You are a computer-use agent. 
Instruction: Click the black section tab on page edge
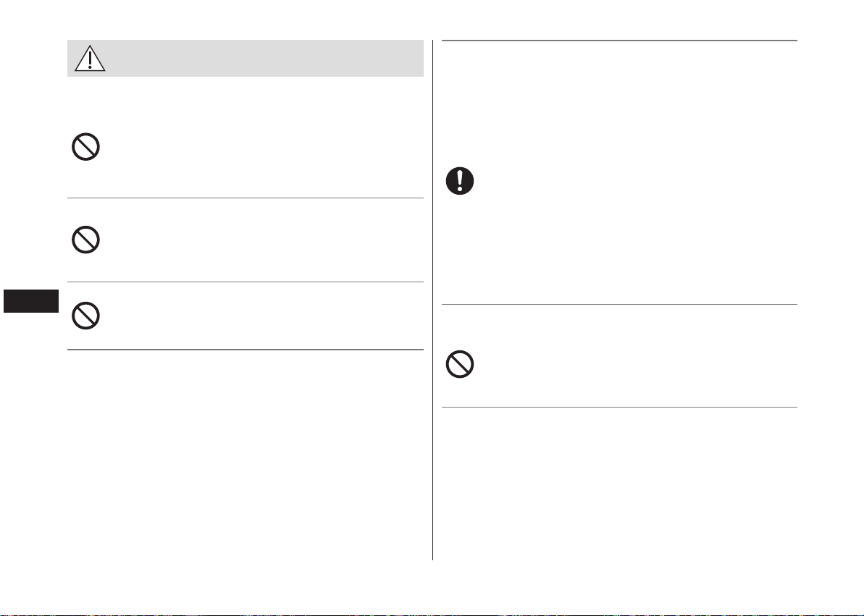[31, 301]
